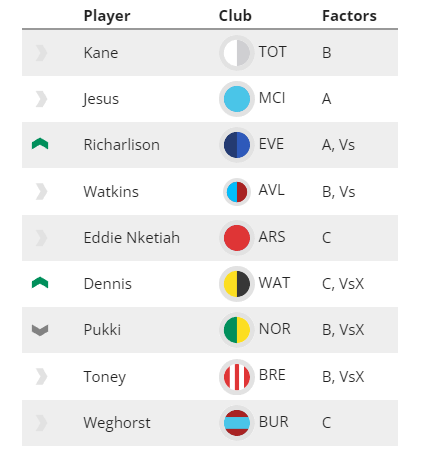Click the green up arrow beside Dennis
Viewport: 426px width, 455px height.
point(40,283)
